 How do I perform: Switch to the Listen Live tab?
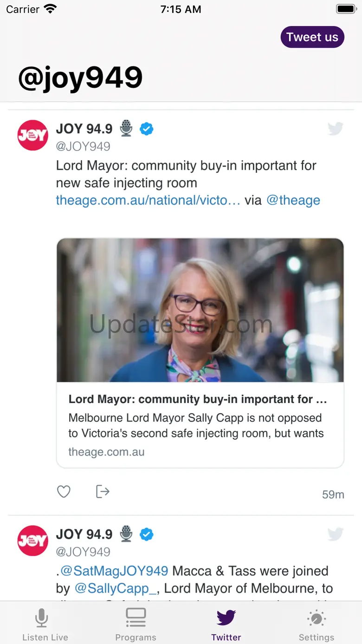pos(45,624)
